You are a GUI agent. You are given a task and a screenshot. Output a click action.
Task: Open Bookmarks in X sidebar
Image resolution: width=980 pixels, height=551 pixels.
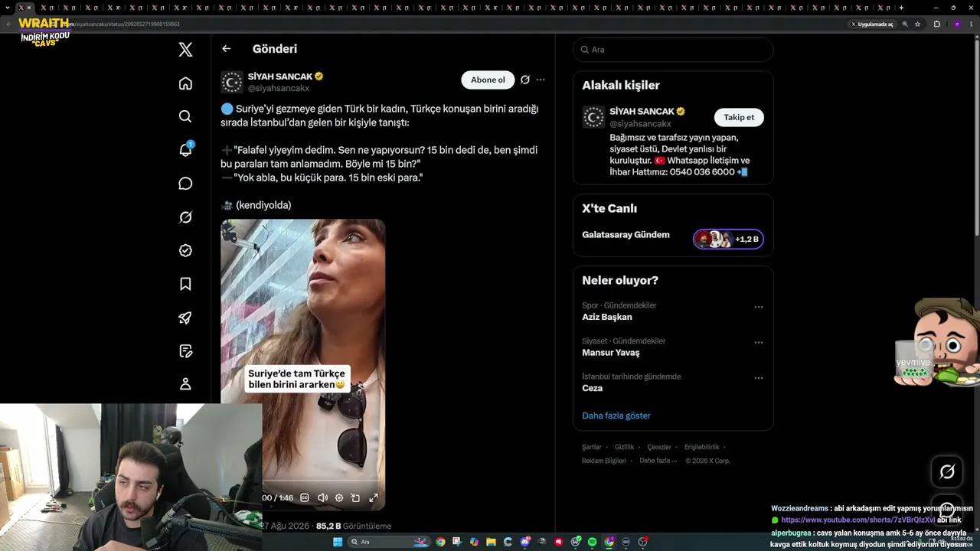pyautogui.click(x=185, y=284)
